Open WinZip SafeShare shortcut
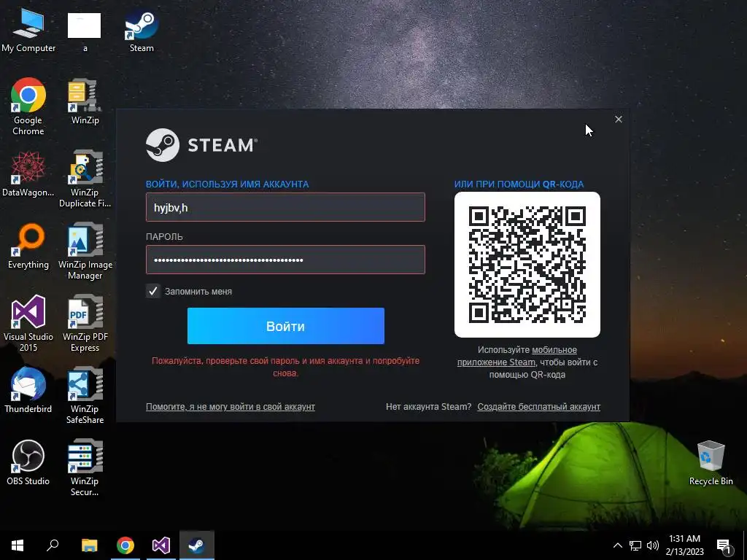Screen dimensions: 747x560 point(85,396)
